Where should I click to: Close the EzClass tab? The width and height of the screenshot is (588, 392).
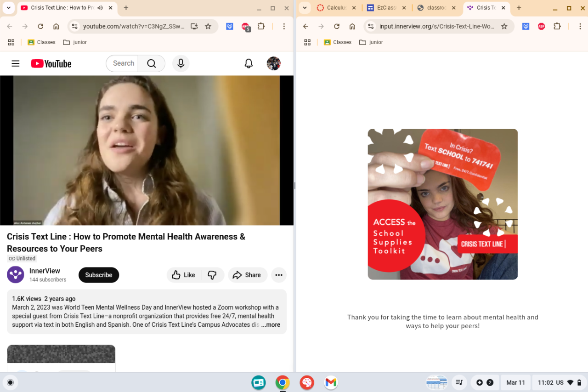[x=404, y=8]
